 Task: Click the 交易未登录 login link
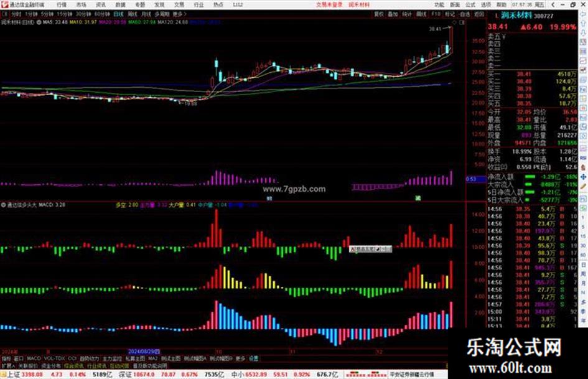(x=329, y=5)
